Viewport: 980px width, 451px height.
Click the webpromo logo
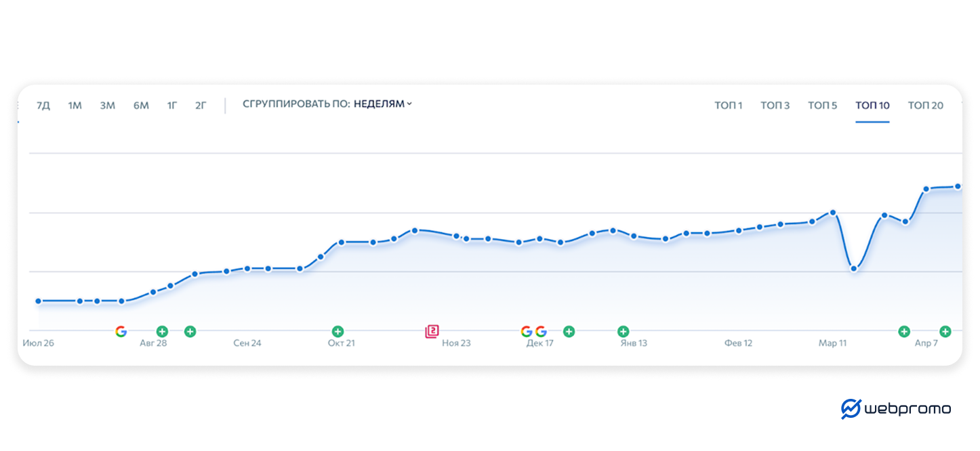[895, 409]
